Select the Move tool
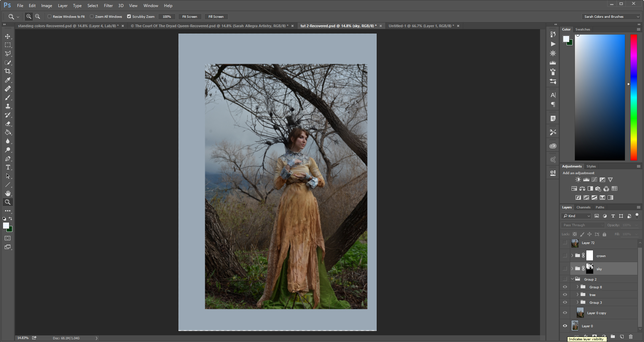This screenshot has width=644, height=342. 8,36
